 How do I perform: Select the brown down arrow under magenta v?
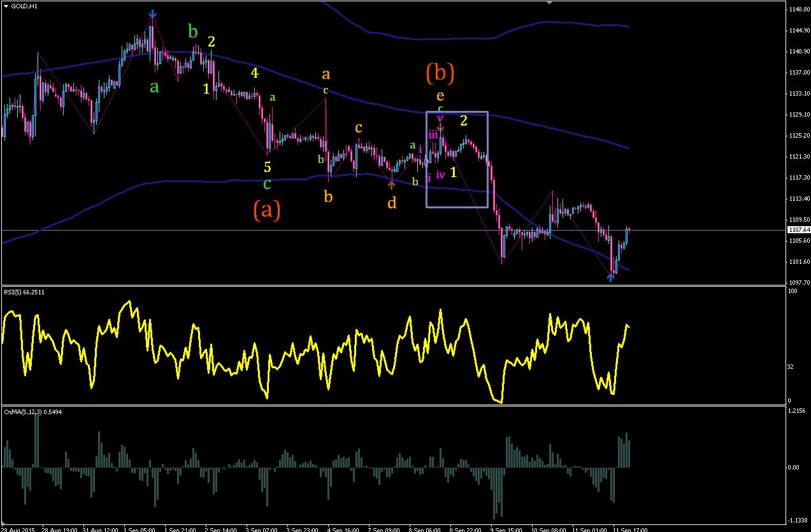[x=440, y=128]
